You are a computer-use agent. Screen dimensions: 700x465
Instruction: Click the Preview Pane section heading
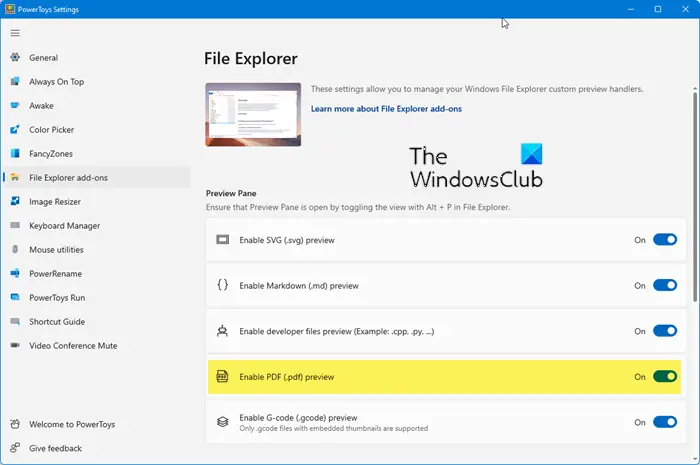[x=231, y=193]
